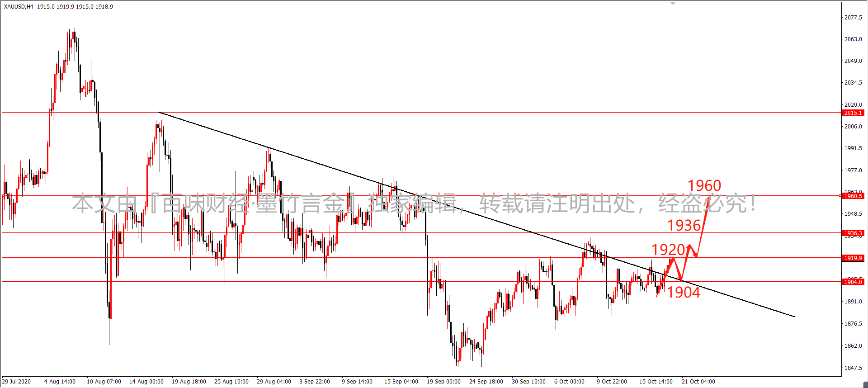The height and width of the screenshot is (388, 868).
Task: Click the 2034.5 price axis label
Action: 853,83
